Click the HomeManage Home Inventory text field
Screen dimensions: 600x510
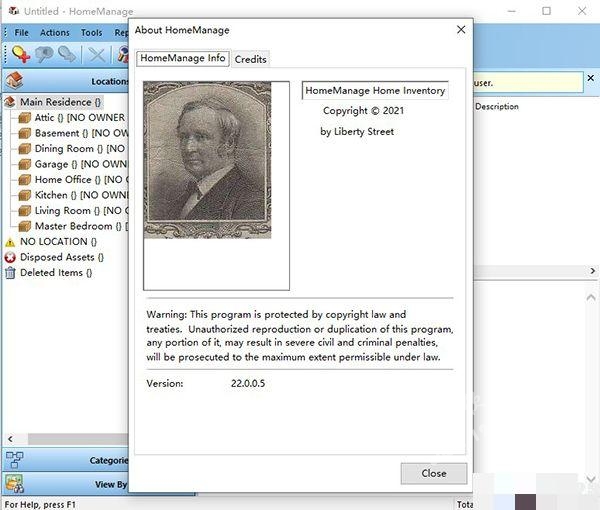(375, 90)
